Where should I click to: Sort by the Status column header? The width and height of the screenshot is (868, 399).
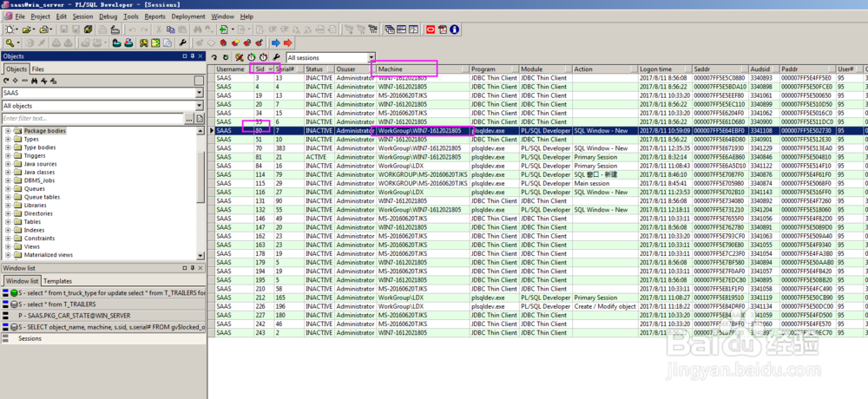[x=319, y=69]
